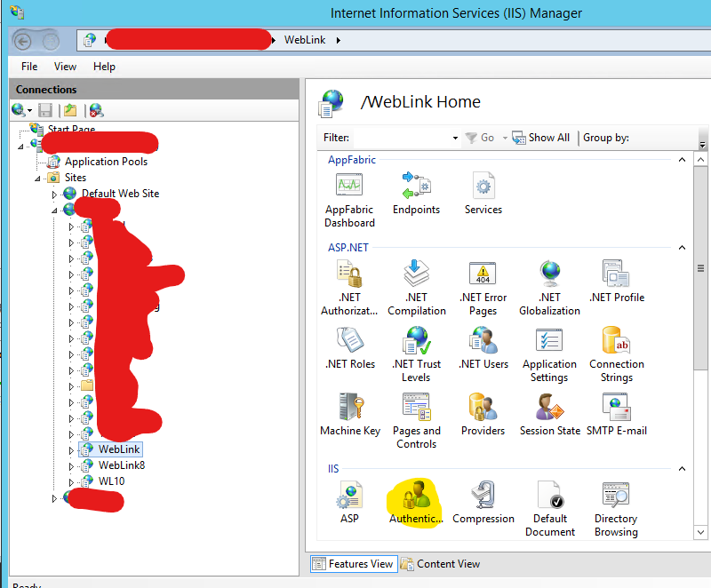Click the Group by label
711x588 pixels.
[x=606, y=138]
